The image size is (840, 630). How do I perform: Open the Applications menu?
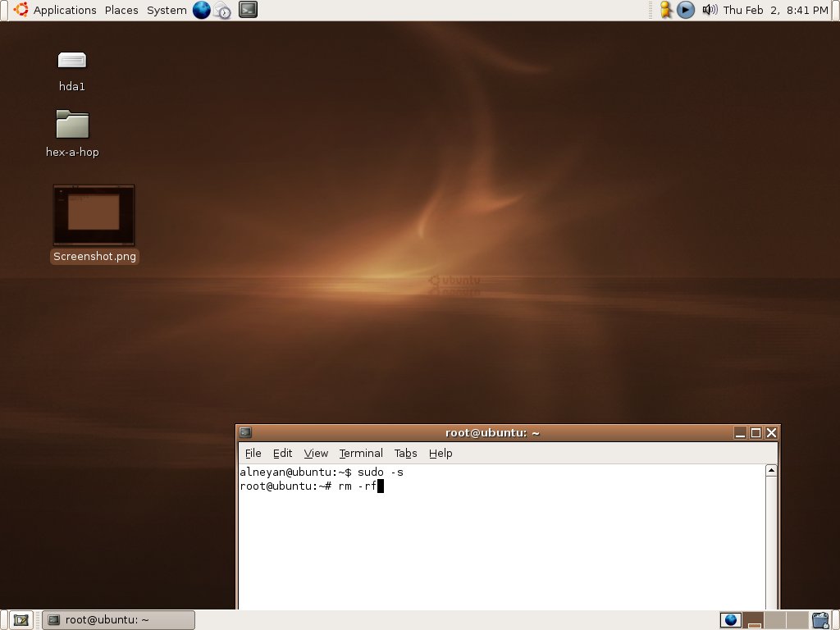[56, 10]
